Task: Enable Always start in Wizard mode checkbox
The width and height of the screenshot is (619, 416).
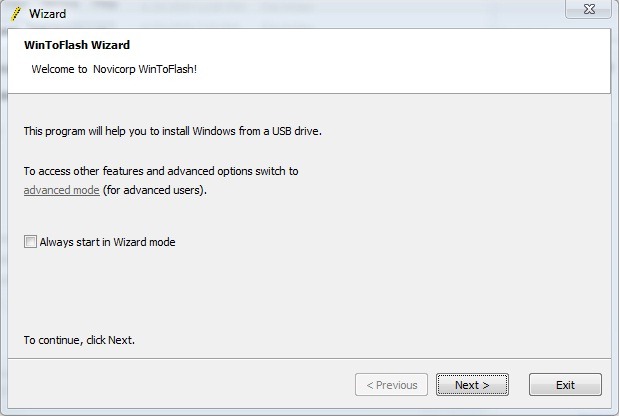Action: [30, 242]
